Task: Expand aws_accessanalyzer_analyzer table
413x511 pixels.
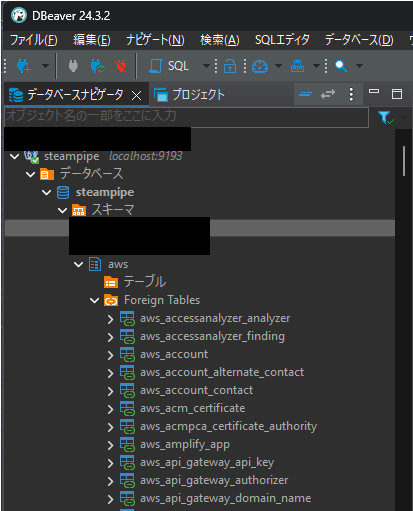Action: [110, 319]
